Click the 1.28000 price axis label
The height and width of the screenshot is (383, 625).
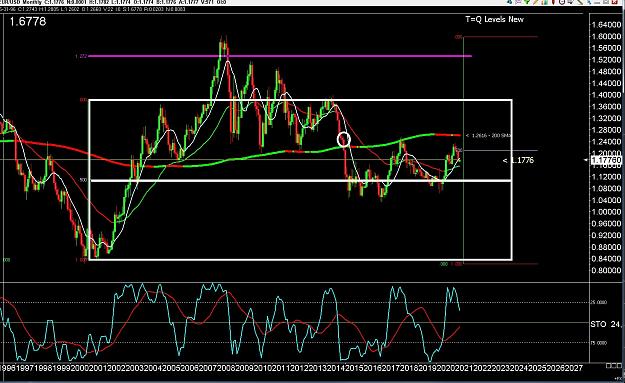click(606, 130)
